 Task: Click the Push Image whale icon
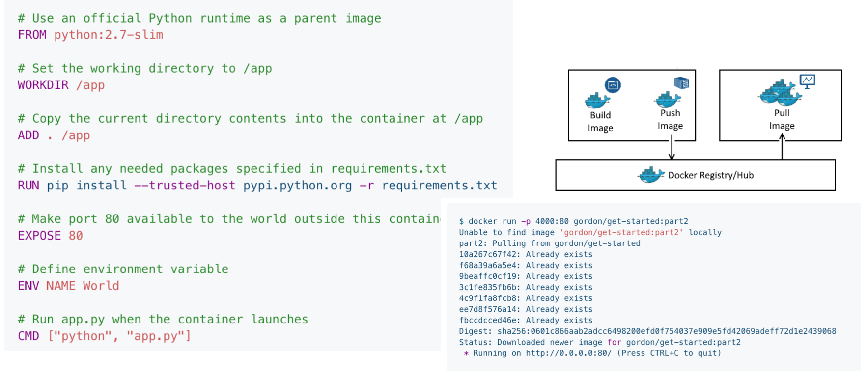point(667,99)
